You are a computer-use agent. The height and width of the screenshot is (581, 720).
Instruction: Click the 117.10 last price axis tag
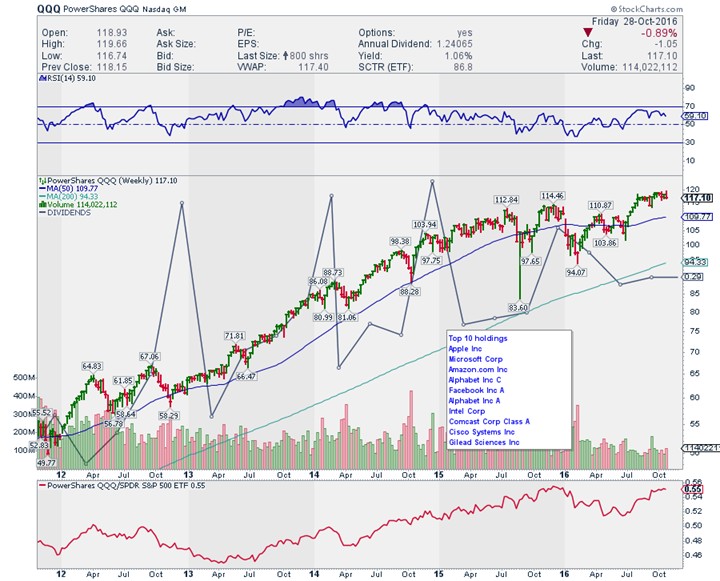pos(698,198)
